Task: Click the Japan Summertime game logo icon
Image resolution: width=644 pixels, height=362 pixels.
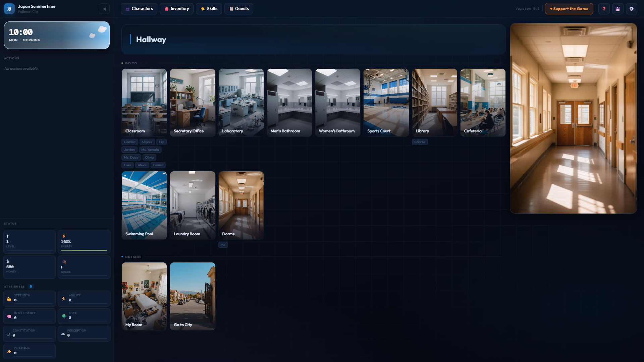Action: pyautogui.click(x=9, y=9)
